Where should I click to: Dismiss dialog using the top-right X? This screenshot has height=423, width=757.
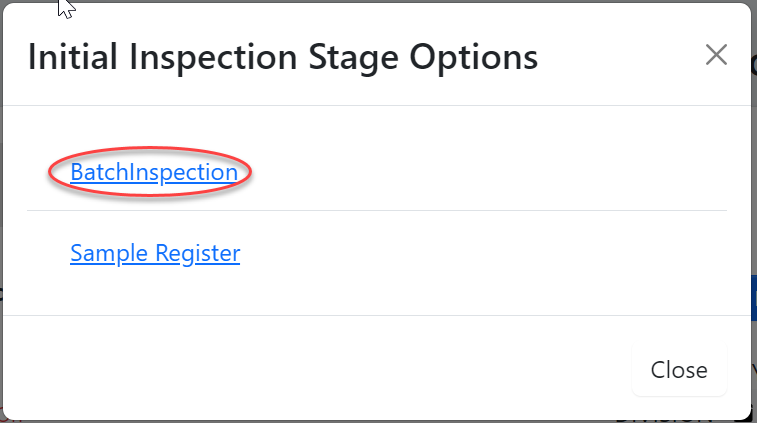[716, 55]
